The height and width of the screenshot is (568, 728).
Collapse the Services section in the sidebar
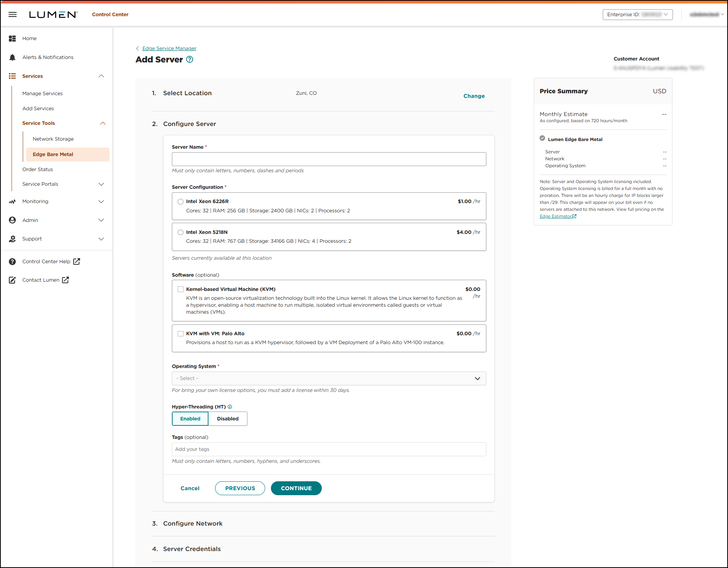101,76
